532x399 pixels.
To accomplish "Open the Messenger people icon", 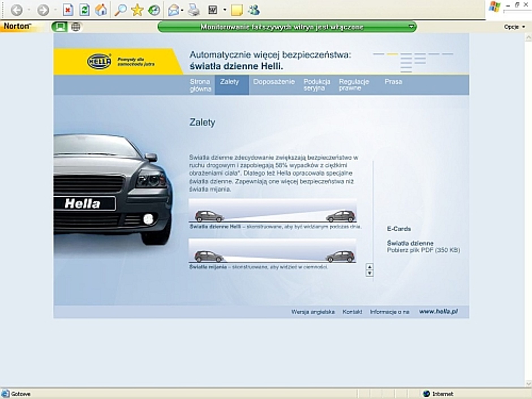I will 254,10.
